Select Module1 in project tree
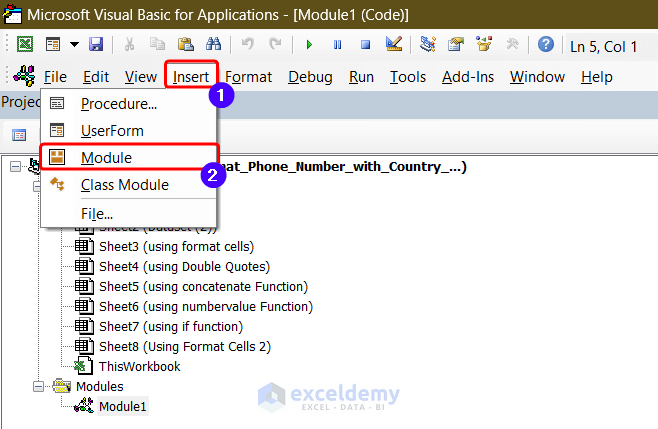This screenshot has width=658, height=429. 123,406
